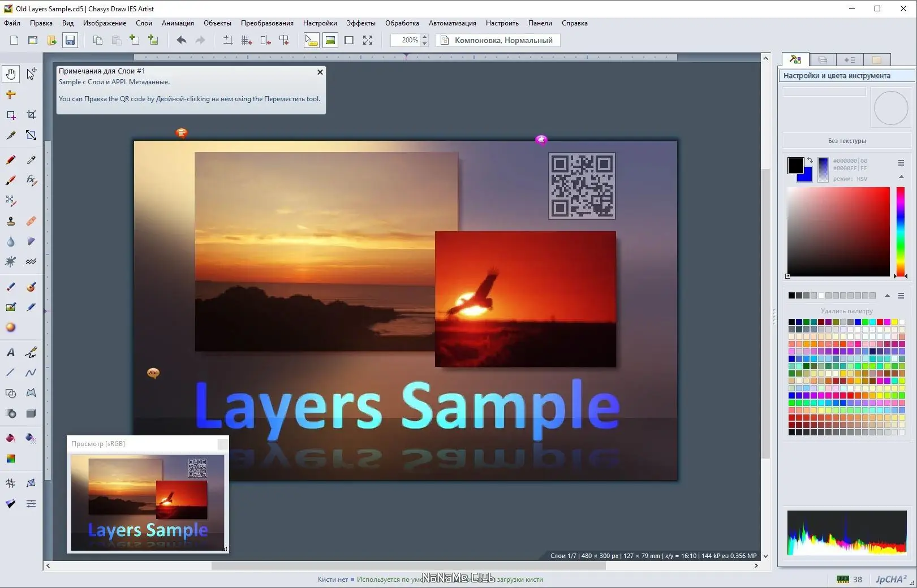Select the orange Sphere tool
The height and width of the screenshot is (588, 917).
coord(11,327)
